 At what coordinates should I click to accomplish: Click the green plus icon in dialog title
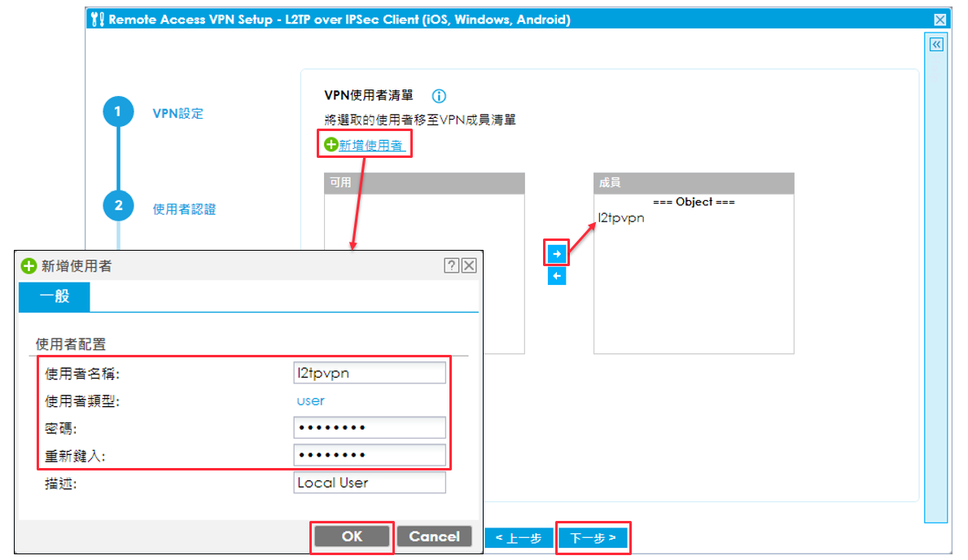[28, 266]
